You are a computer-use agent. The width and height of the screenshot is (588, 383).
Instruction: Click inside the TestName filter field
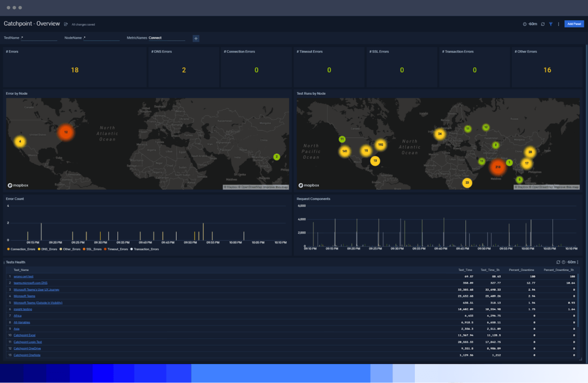tap(38, 38)
